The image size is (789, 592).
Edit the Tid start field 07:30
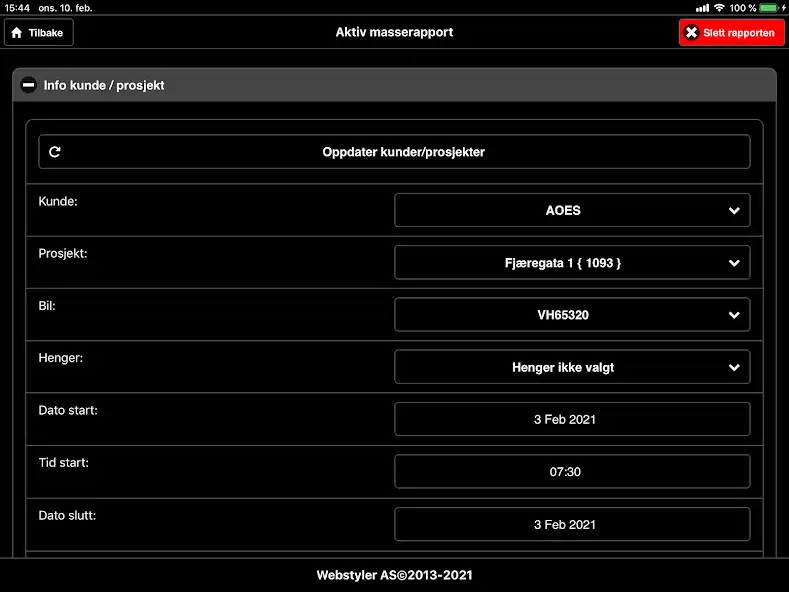572,472
